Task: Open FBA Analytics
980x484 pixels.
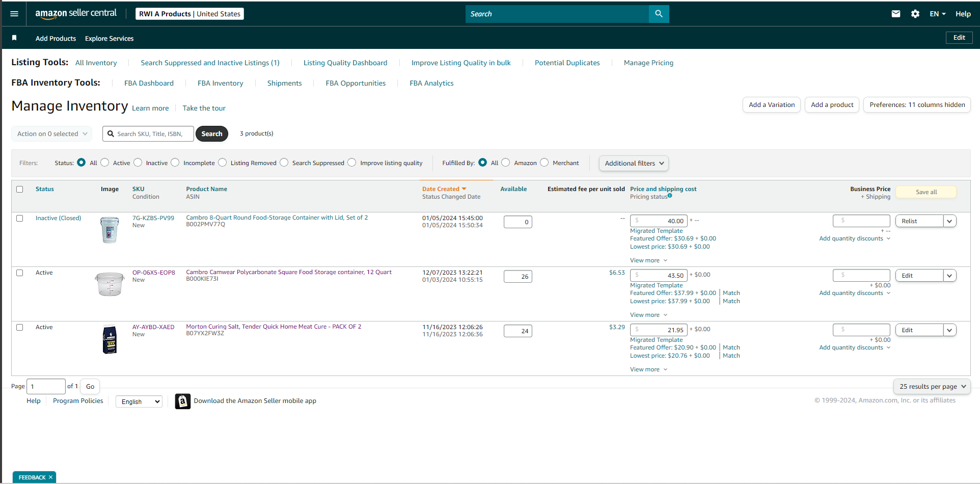Action: 431,83
